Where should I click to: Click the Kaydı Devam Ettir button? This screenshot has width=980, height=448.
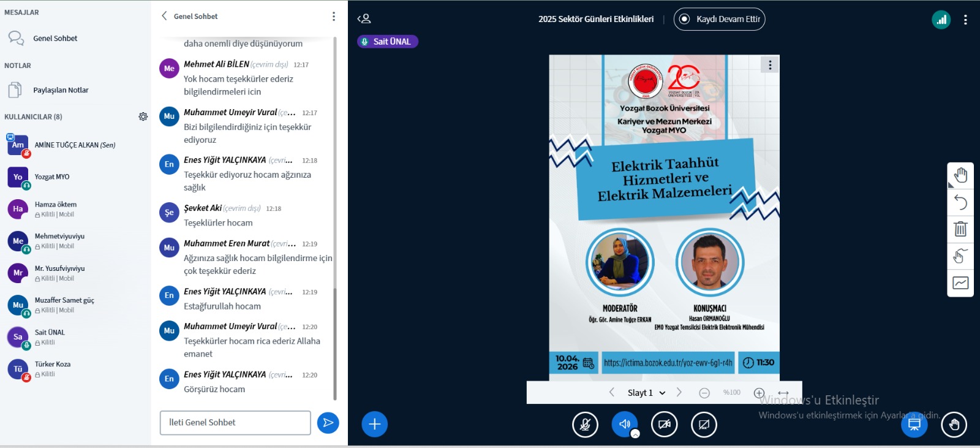coord(719,19)
